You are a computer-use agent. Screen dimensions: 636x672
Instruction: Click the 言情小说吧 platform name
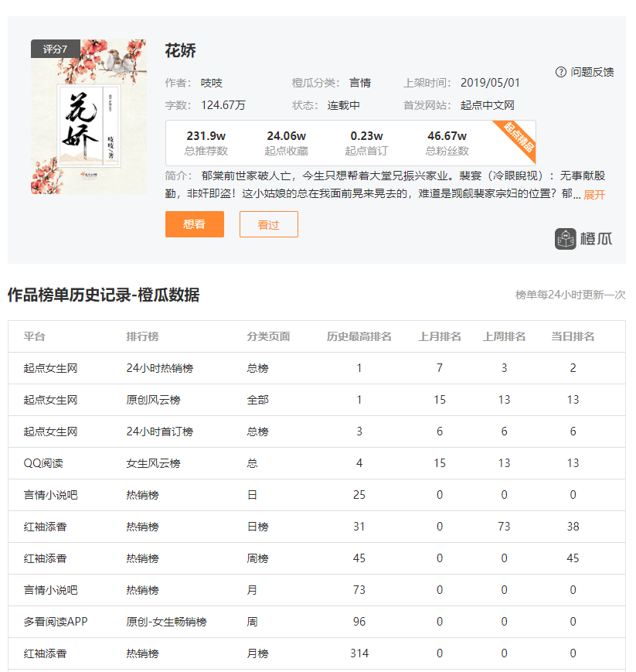(51, 494)
